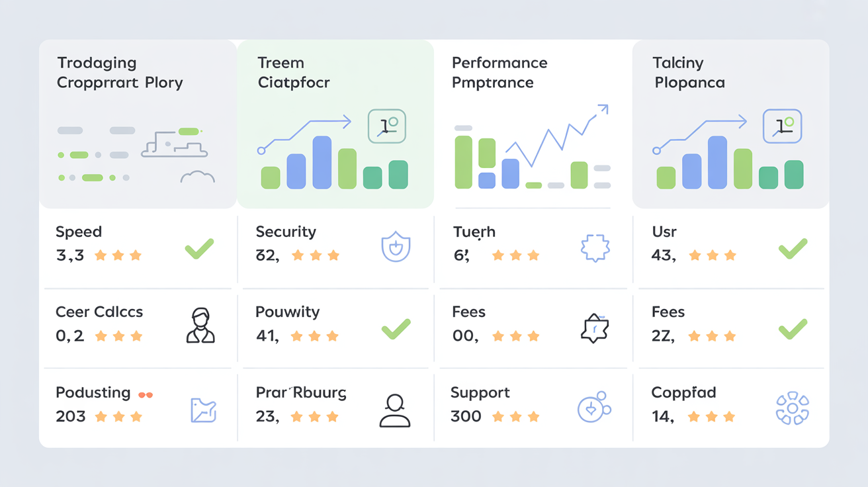Viewport: 868px width, 487px height.
Task: Click the square chart badge in Treem card
Action: click(386, 126)
